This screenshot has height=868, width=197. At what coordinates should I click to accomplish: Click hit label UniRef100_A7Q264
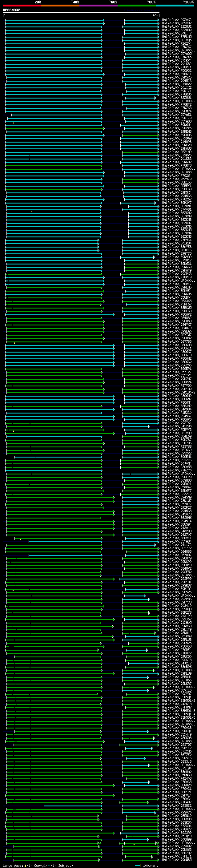click(177, 176)
